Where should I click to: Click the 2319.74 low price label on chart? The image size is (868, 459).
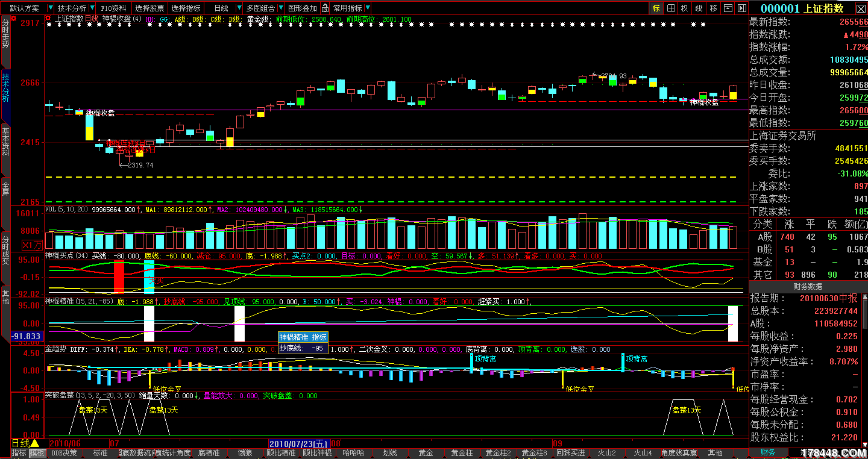pyautogui.click(x=140, y=165)
